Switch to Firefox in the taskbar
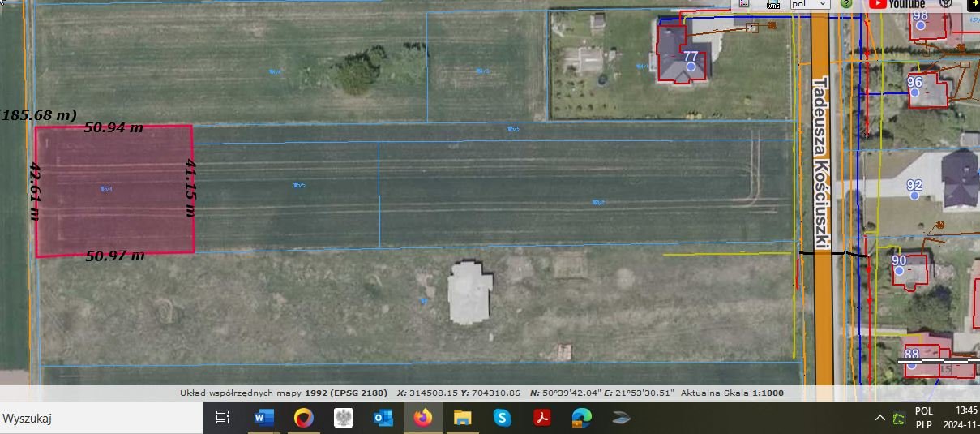The image size is (980, 434). pos(422,419)
